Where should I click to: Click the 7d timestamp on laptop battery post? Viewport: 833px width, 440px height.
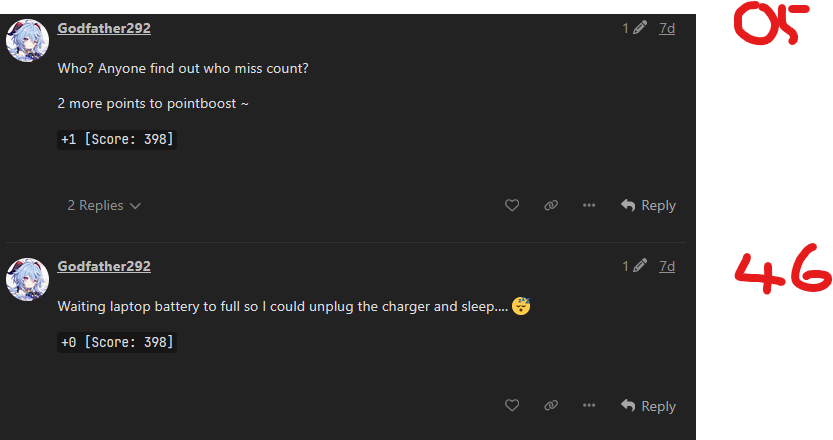click(667, 266)
